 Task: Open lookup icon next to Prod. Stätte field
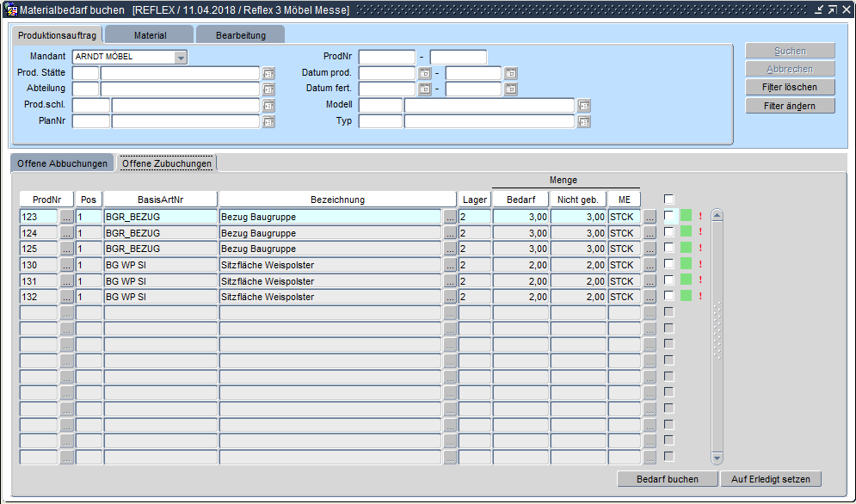(268, 74)
